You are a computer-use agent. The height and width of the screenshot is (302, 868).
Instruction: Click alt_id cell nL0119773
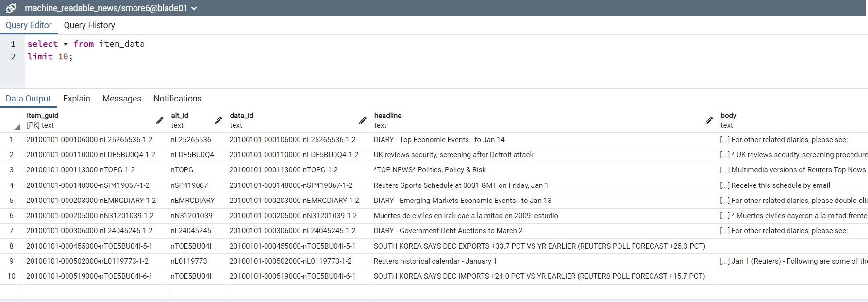click(x=197, y=261)
